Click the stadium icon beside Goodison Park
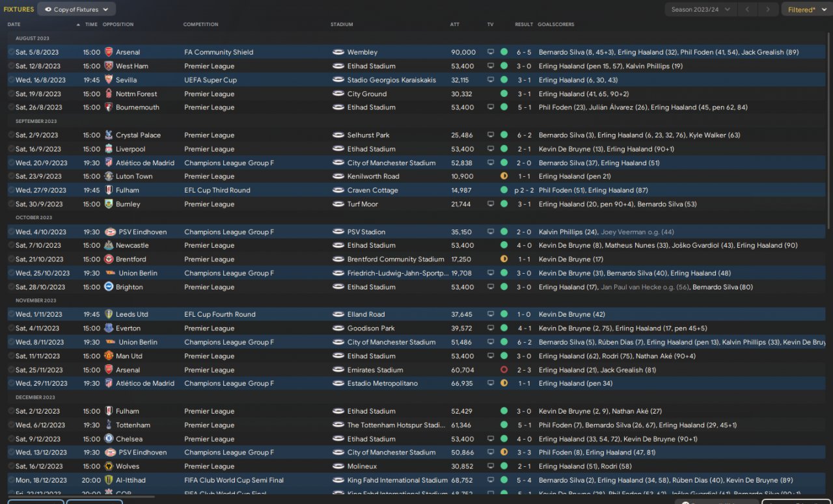This screenshot has width=833, height=504. click(x=338, y=328)
